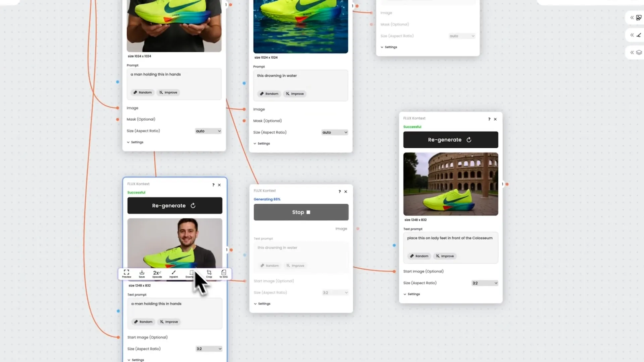Open the 3:2 aspect ratio dropdown in Colosseum node
Screen dimensions: 644x362
pyautogui.click(x=485, y=283)
